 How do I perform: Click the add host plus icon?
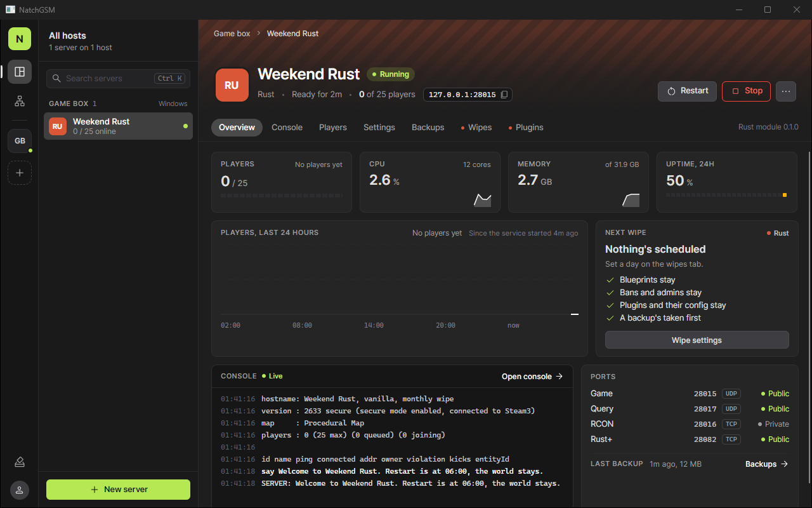[20, 173]
